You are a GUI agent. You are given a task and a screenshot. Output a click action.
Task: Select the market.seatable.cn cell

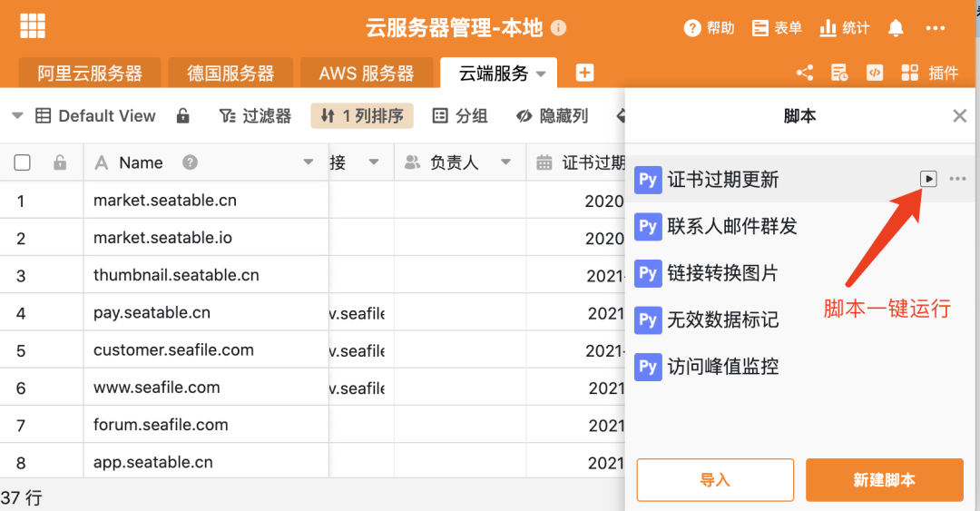(x=205, y=201)
